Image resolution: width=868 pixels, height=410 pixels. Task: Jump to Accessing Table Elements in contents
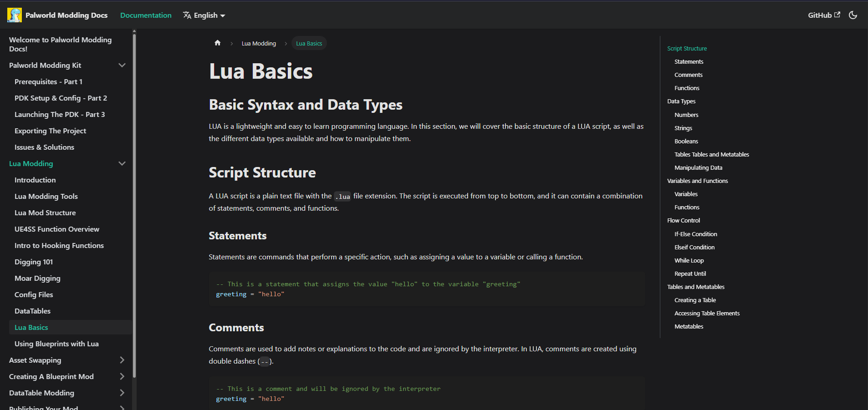(707, 313)
